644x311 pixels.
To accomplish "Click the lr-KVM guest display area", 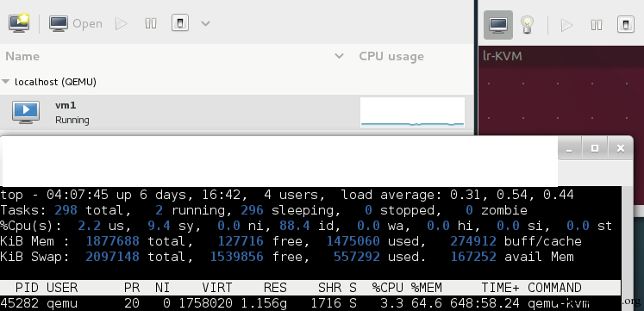I will 561,101.
